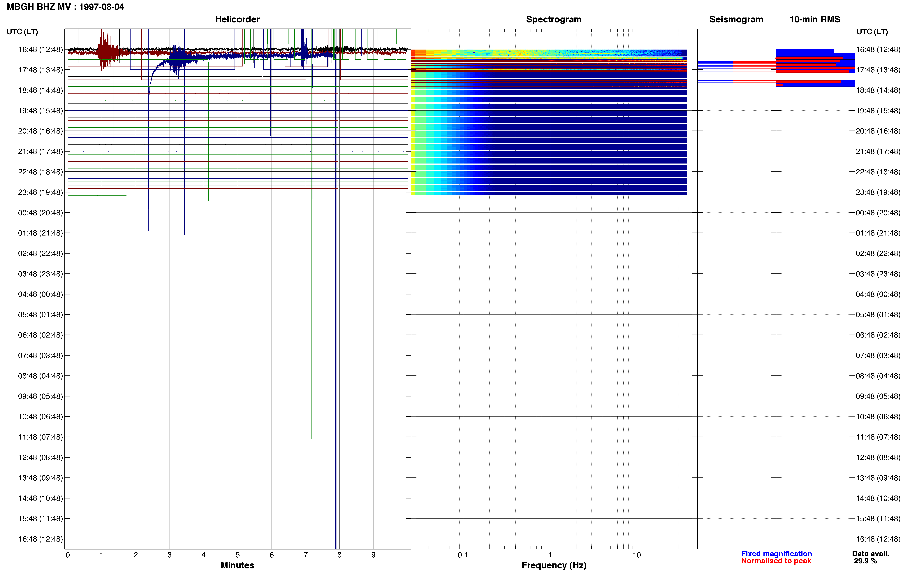The width and height of the screenshot is (924, 578).
Task: Select '05:48 (01:48)' on helicorder time axis
Action: point(41,315)
